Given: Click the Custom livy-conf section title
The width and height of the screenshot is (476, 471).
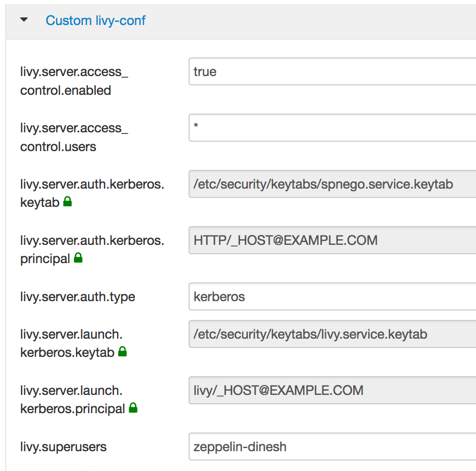Looking at the screenshot, I should coord(95,20).
